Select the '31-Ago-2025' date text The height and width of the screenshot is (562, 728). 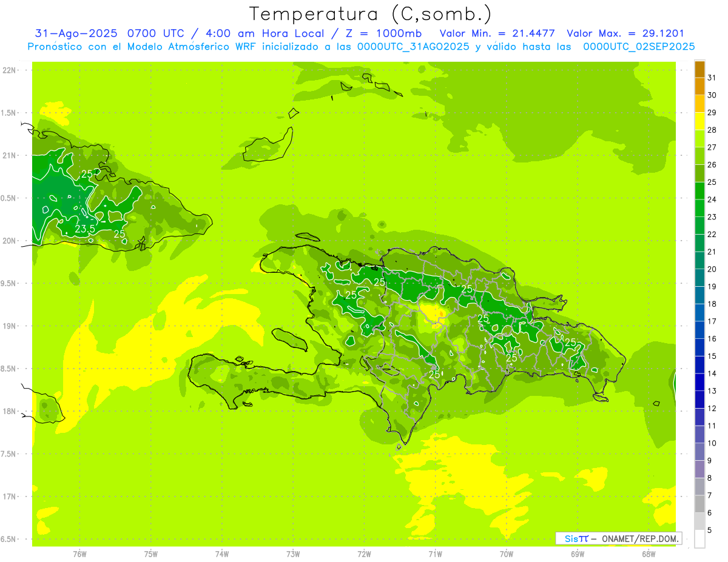coord(76,33)
